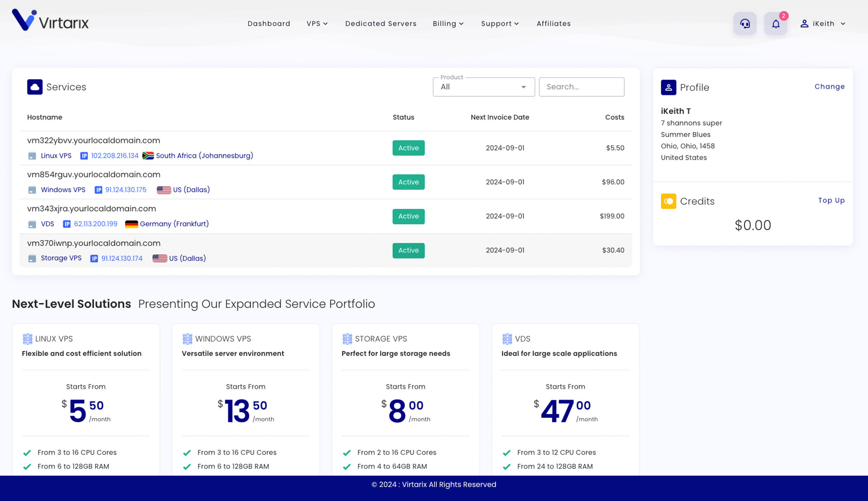Viewport: 868px width, 501px height.
Task: Open the Affiliates page
Action: [x=553, y=24]
